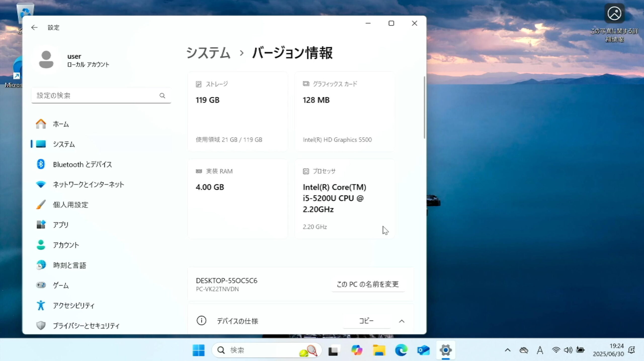
Task: Select アプリ in the sidebar
Action: 60,225
